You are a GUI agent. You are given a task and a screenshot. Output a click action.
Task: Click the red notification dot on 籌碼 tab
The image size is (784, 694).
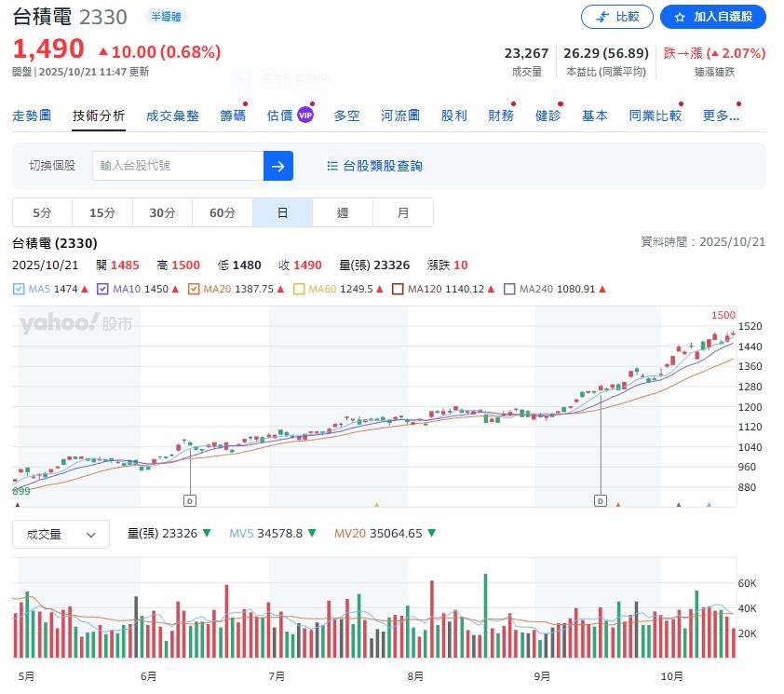coord(245,104)
